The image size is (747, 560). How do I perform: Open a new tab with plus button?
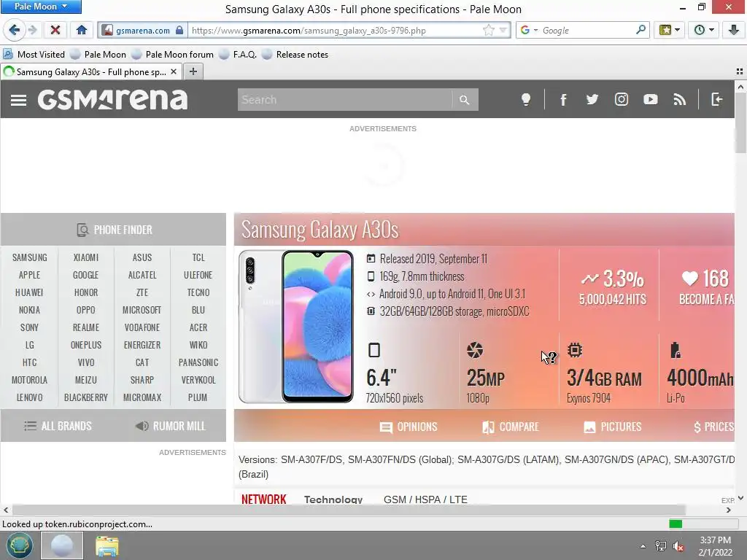[193, 71]
